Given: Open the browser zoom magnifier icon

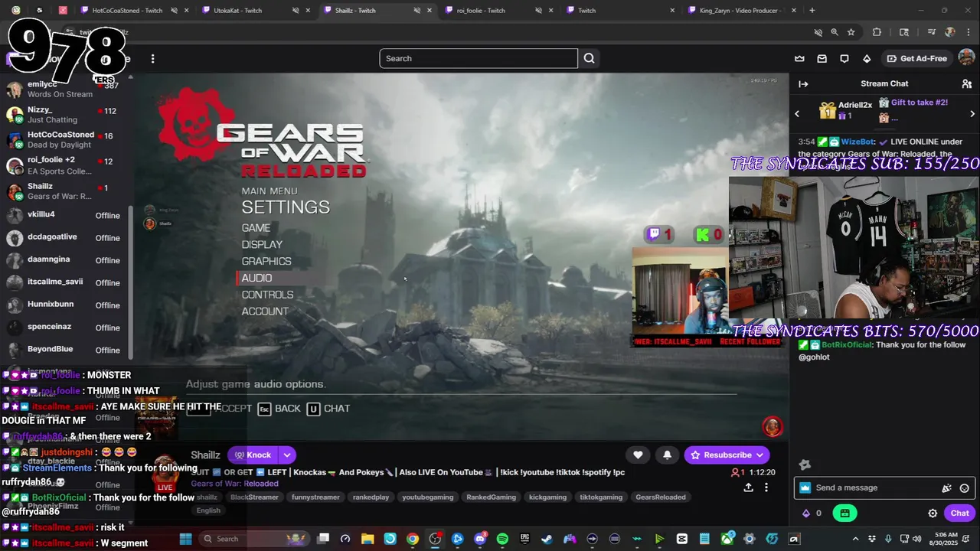Looking at the screenshot, I should tap(835, 32).
